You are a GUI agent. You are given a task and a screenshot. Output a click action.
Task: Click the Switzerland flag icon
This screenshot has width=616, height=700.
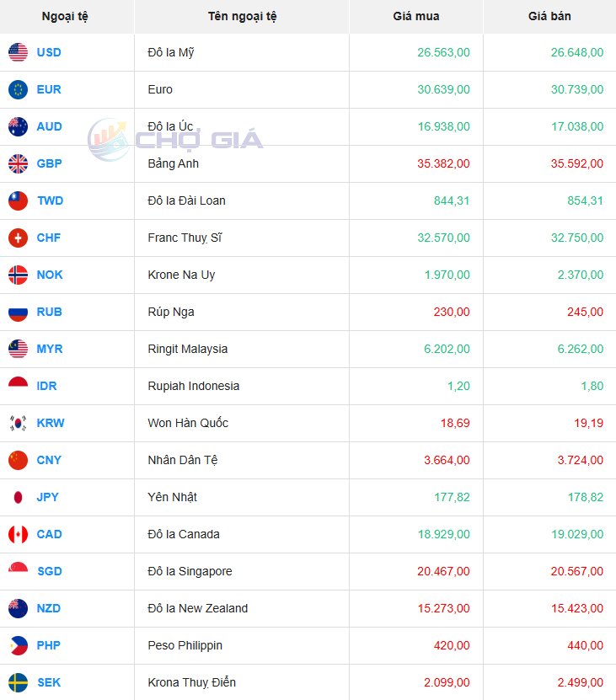click(x=18, y=238)
